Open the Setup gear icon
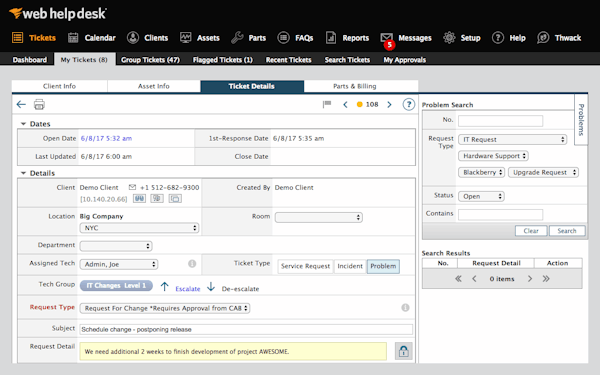This screenshot has height=375, width=600. 449,38
